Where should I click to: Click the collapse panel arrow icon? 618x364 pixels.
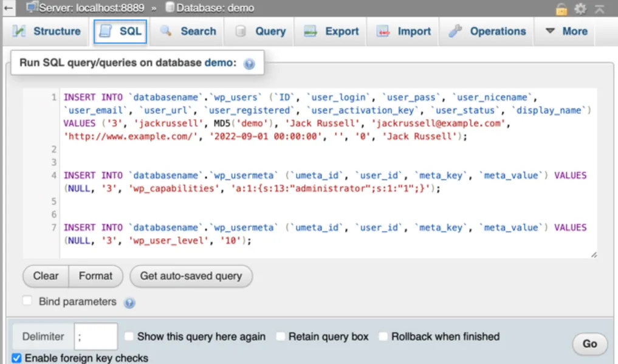600,9
